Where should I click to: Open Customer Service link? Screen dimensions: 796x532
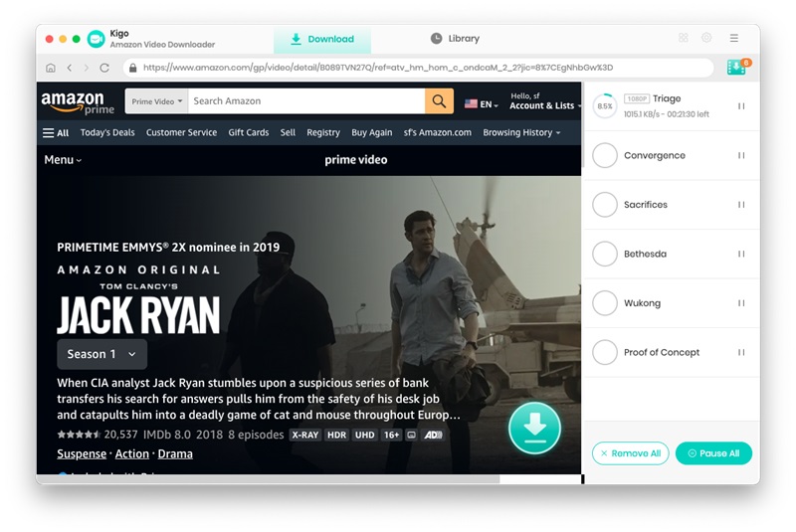click(181, 132)
